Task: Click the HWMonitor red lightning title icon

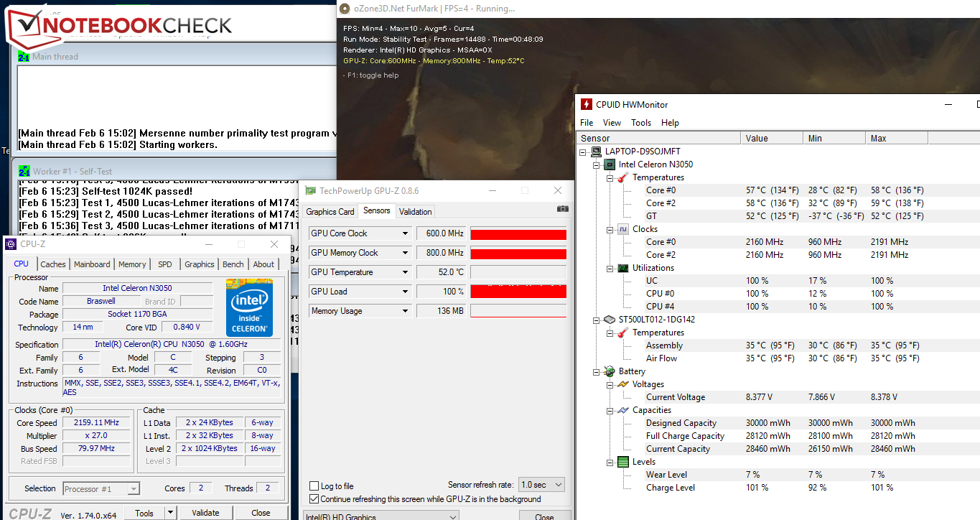Action: tap(587, 104)
